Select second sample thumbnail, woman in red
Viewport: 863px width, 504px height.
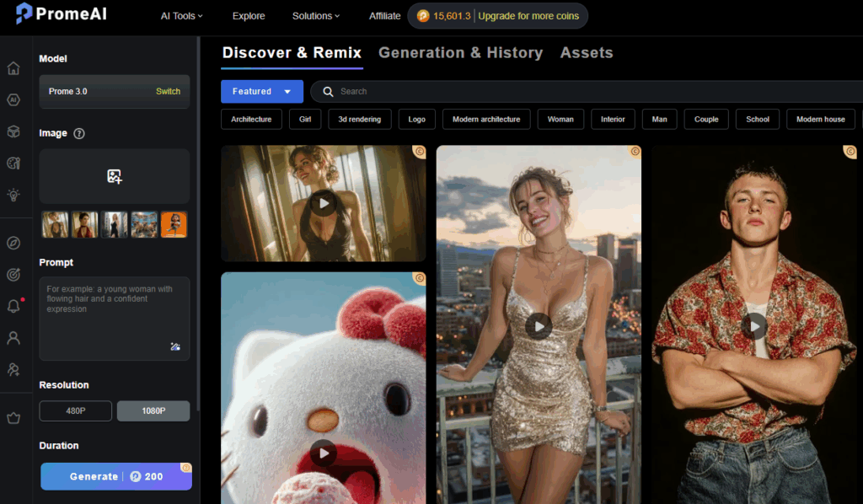click(85, 224)
